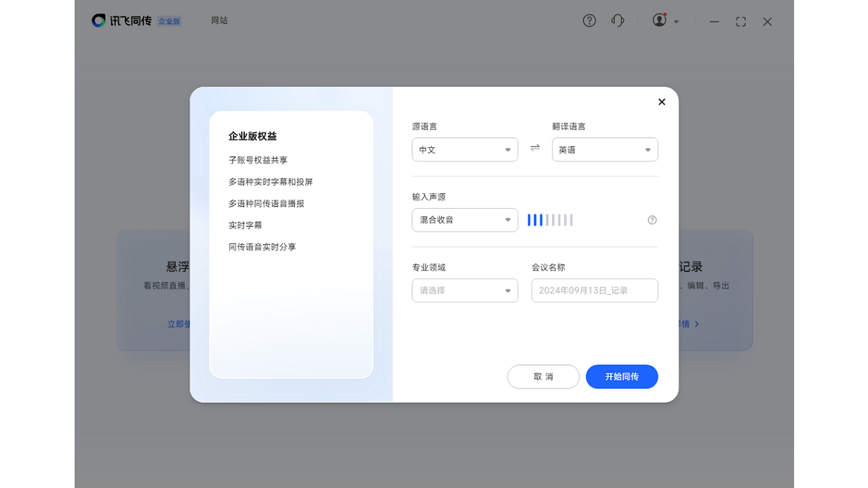
Task: Switch to the 网站 tab
Action: point(219,20)
